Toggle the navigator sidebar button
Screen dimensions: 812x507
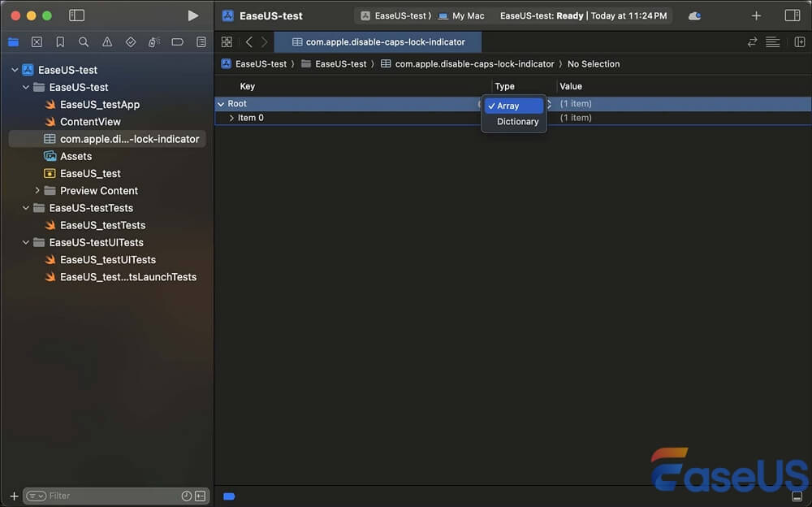click(76, 15)
